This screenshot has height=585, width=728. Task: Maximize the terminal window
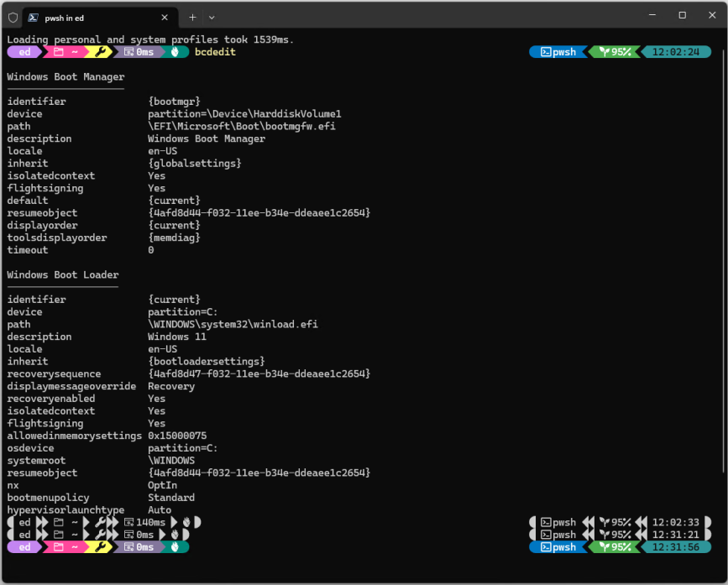coord(682,15)
